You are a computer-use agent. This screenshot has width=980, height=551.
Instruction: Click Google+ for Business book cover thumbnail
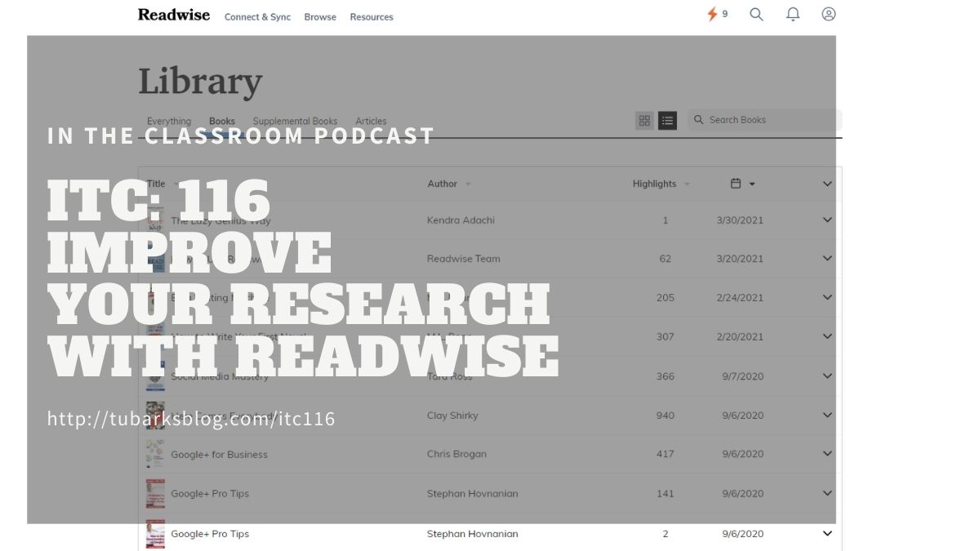(x=155, y=454)
